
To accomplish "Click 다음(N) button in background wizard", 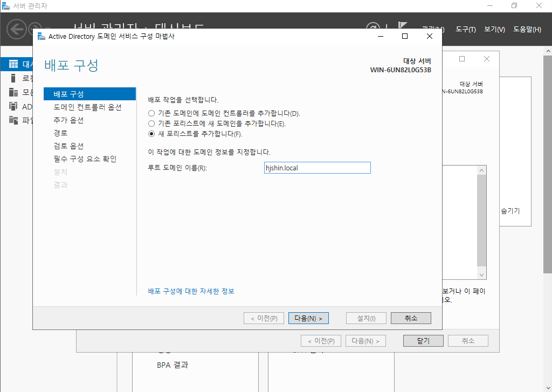I will pyautogui.click(x=365, y=341).
